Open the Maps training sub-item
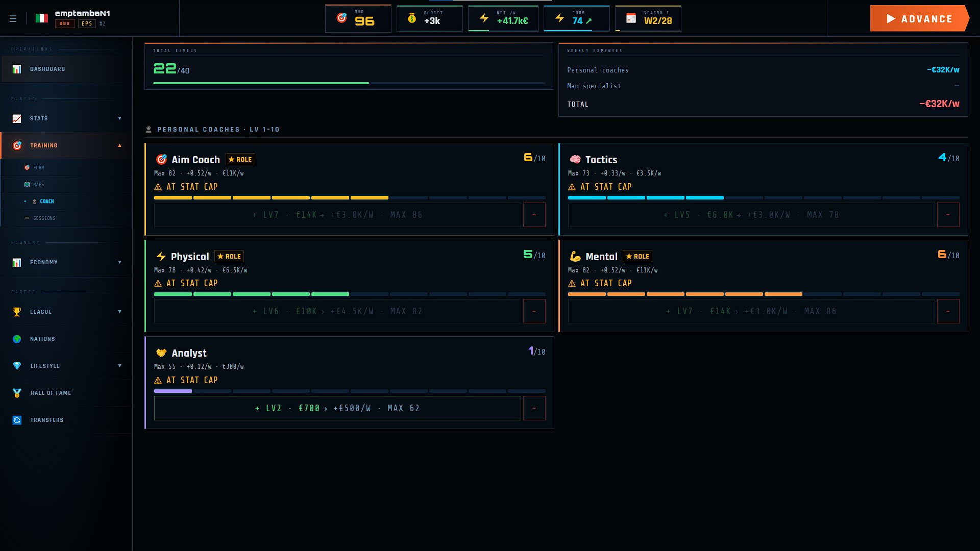Viewport: 980px width, 551px height. pos(38,185)
